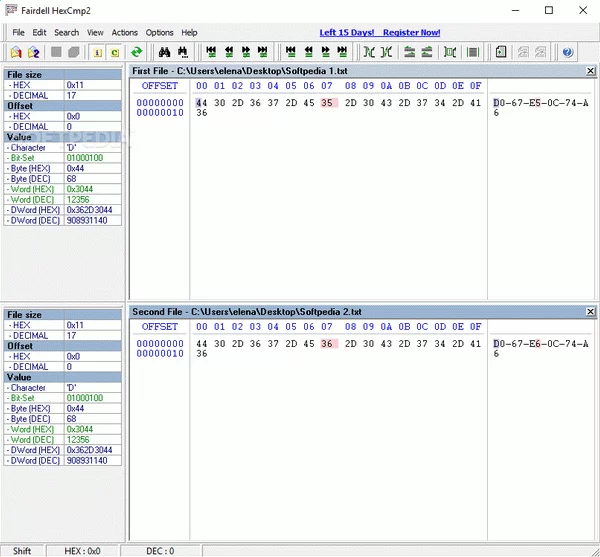Open the File menu

[18, 33]
